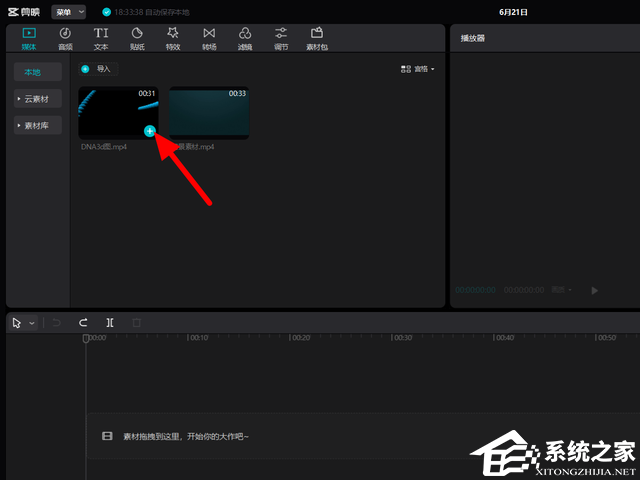Redo the last action
The image size is (640, 480).
(83, 323)
